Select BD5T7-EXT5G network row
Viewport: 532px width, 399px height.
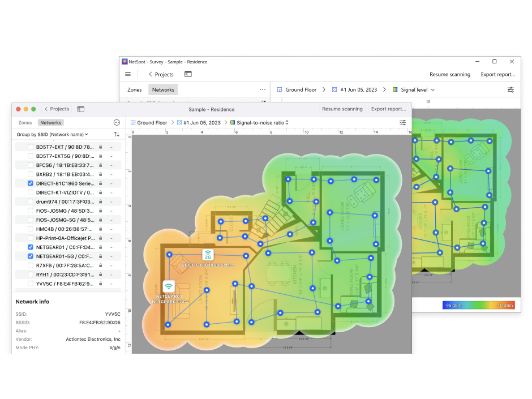click(x=68, y=156)
